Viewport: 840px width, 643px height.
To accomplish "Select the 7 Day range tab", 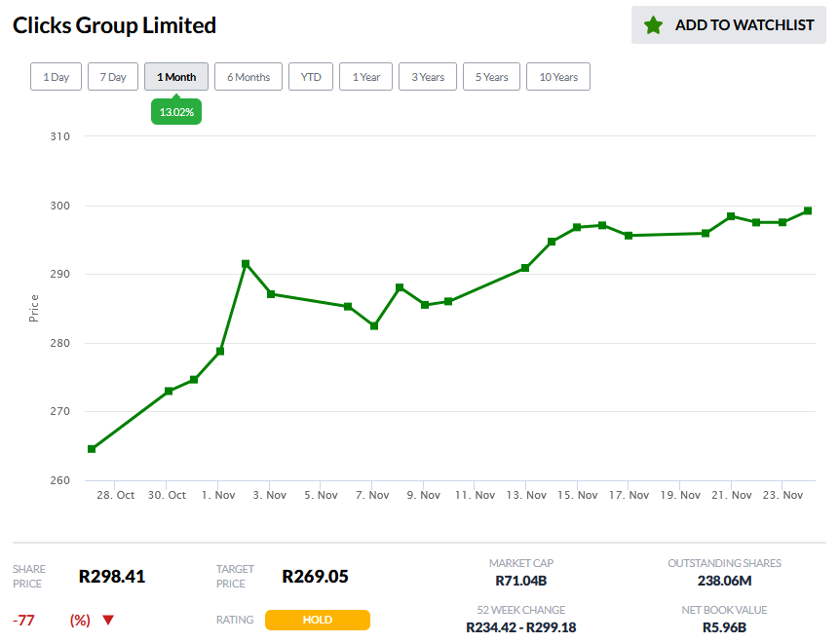I will 113,77.
